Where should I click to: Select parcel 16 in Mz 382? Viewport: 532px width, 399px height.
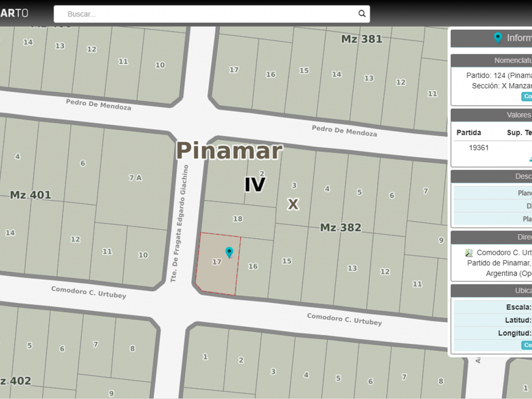click(x=253, y=267)
